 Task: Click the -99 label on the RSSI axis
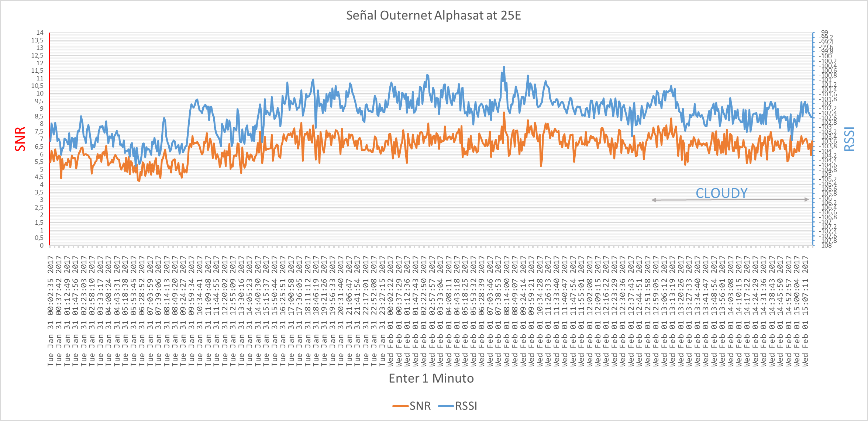coord(824,32)
